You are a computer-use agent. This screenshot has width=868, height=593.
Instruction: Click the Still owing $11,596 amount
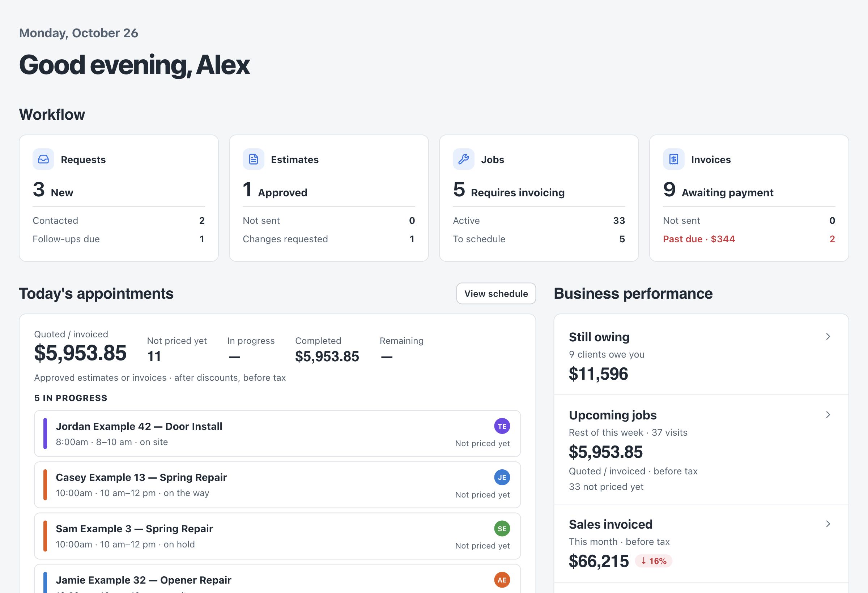[x=598, y=374]
